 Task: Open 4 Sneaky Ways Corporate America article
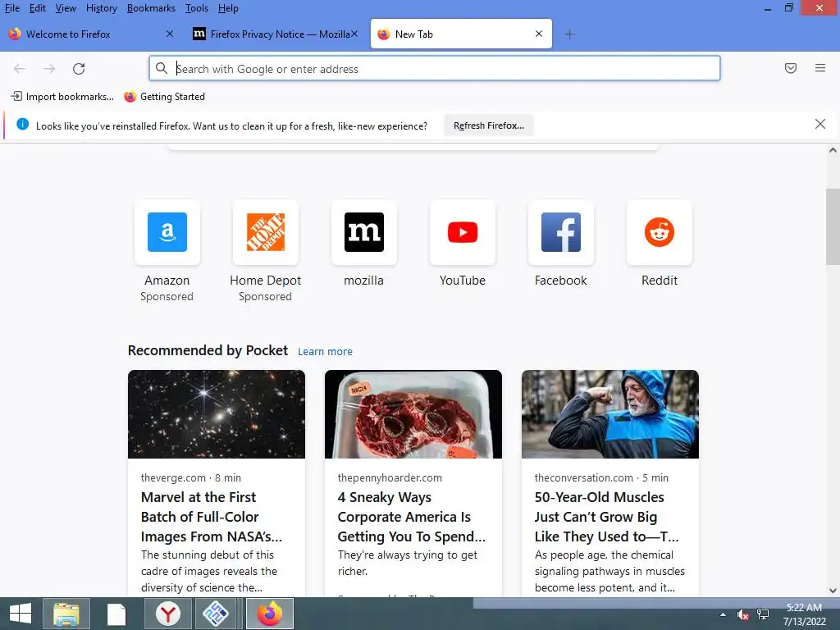pyautogui.click(x=412, y=517)
